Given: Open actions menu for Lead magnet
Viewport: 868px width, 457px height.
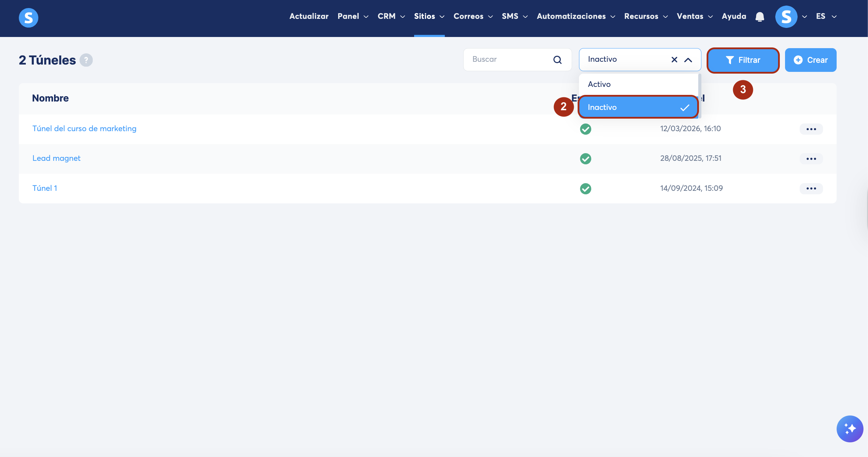Looking at the screenshot, I should (811, 159).
